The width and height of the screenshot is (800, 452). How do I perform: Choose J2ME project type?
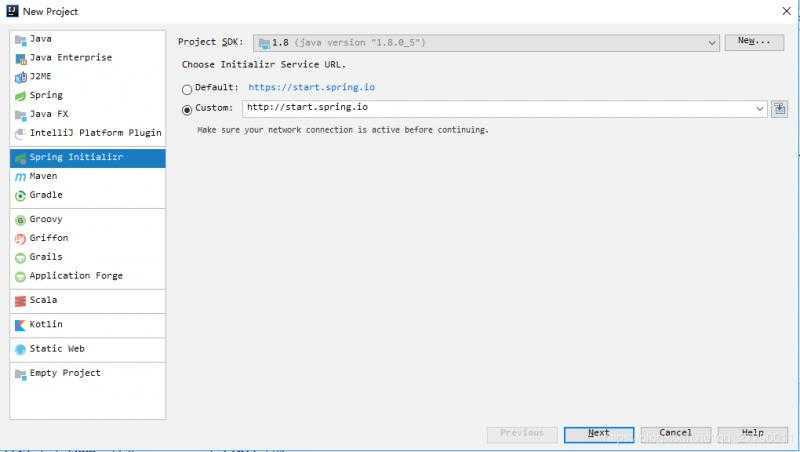[88, 77]
